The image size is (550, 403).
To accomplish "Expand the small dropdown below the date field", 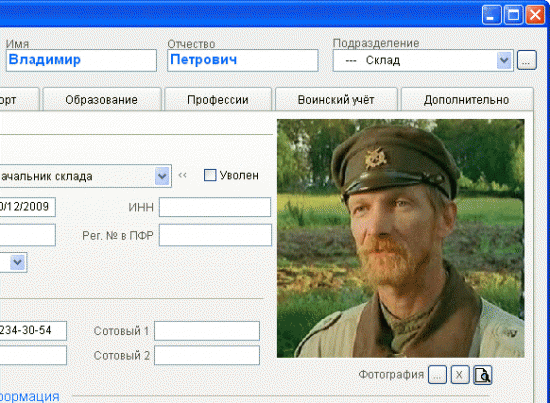I will tap(18, 262).
